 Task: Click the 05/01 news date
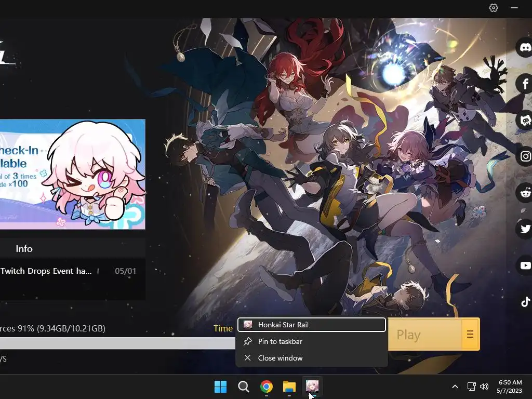[x=126, y=271]
